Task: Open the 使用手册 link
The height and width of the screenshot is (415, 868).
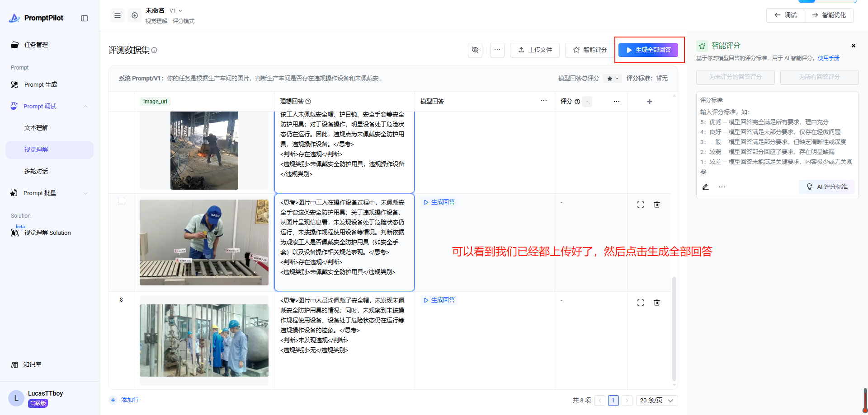Action: (828, 58)
